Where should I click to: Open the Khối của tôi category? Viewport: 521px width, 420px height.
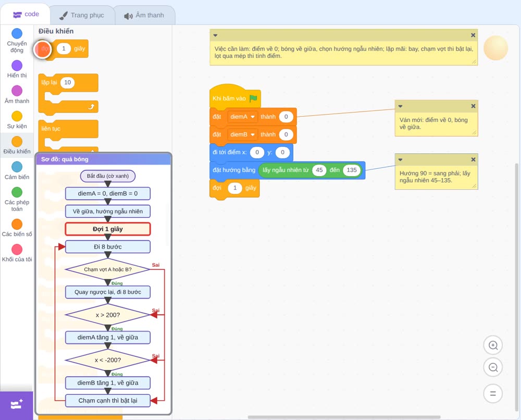(17, 253)
